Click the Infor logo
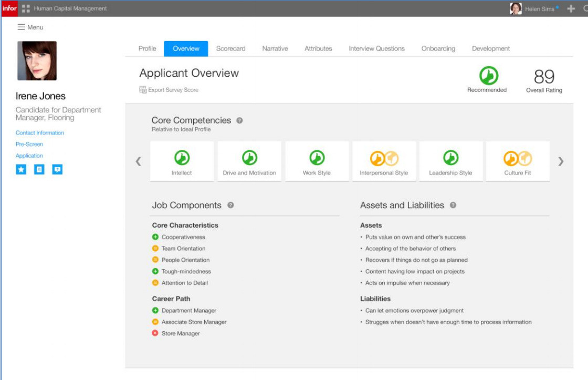This screenshot has width=588, height=380. point(9,8)
